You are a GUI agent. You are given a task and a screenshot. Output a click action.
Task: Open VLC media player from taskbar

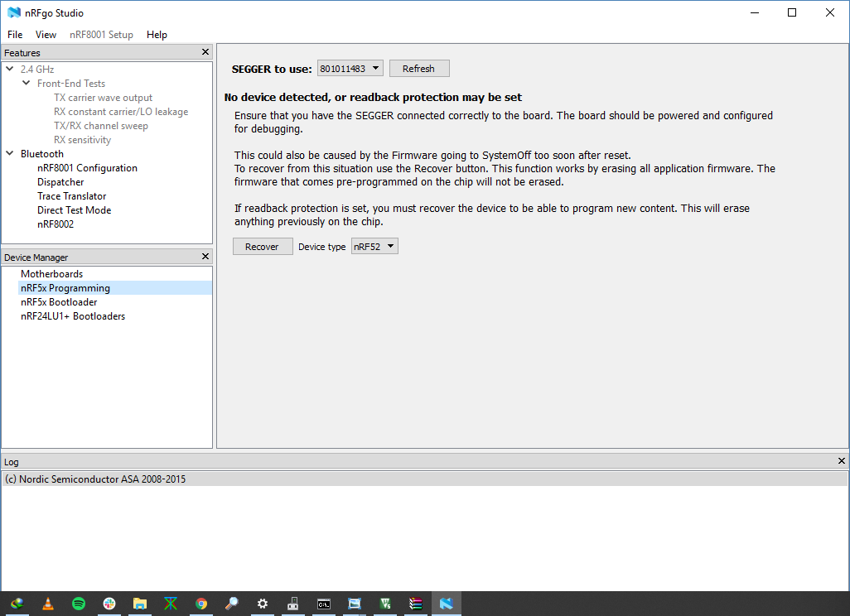(48, 604)
